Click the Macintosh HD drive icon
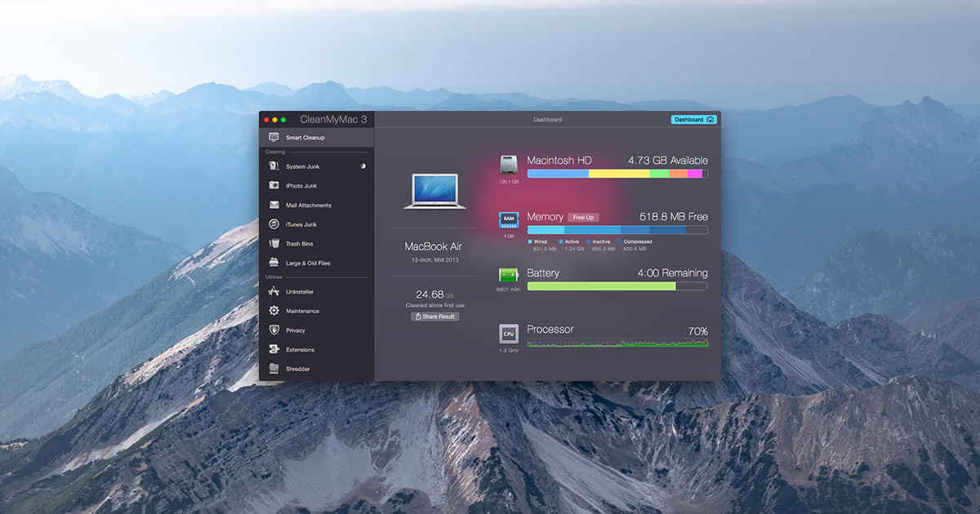The height and width of the screenshot is (514, 980). pyautogui.click(x=508, y=162)
